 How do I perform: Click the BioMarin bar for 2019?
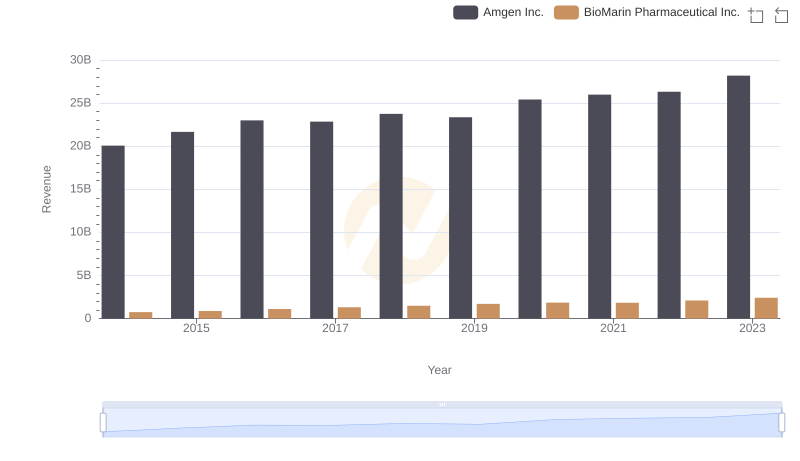[x=488, y=311]
